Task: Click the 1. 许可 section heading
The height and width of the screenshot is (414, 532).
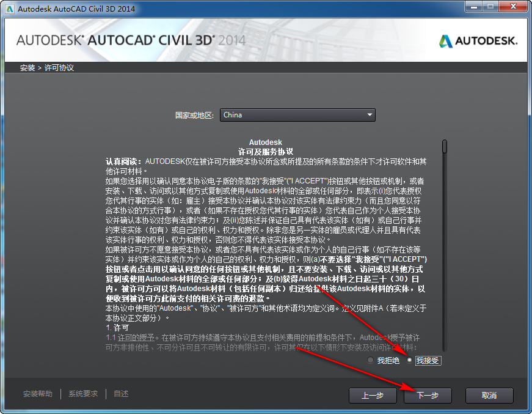Action: 117,328
